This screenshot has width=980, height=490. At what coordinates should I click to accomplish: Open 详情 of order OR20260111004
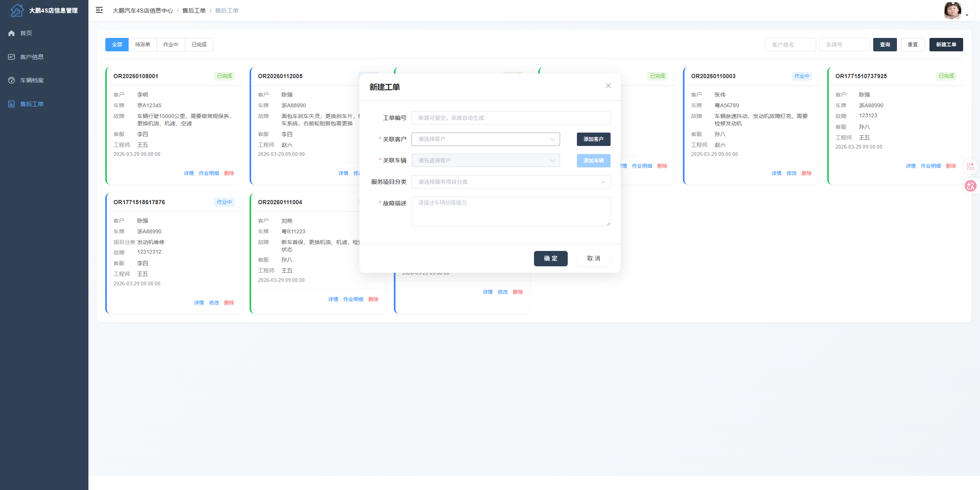[333, 299]
